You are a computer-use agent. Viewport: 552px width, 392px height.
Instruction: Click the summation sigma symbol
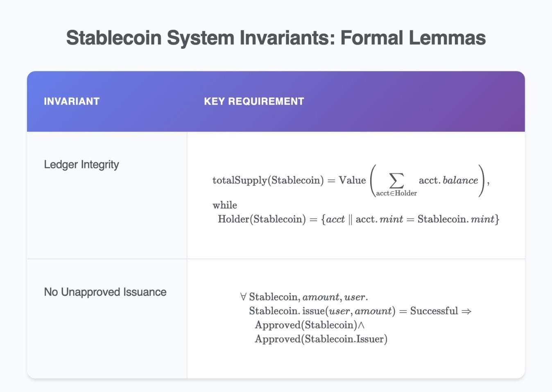pos(396,180)
